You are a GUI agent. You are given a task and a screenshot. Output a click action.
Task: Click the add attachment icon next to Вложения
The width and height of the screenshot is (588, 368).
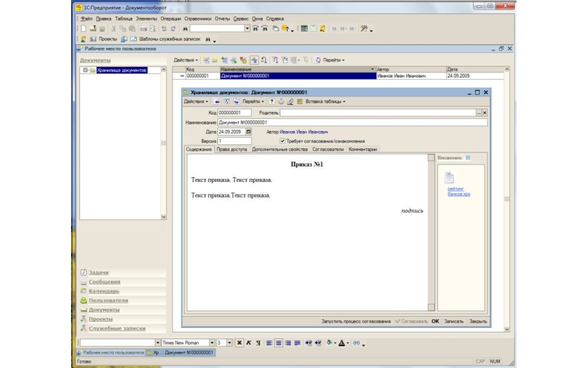[x=467, y=158]
